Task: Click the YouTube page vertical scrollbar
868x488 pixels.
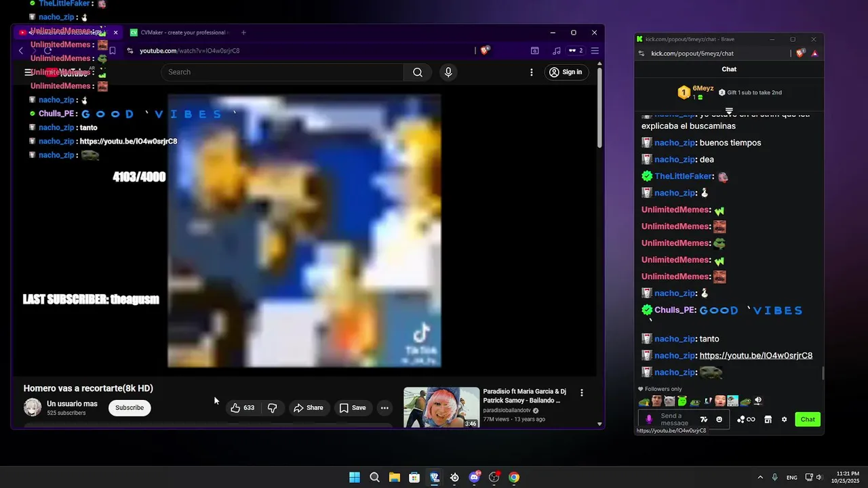Action: 599,108
